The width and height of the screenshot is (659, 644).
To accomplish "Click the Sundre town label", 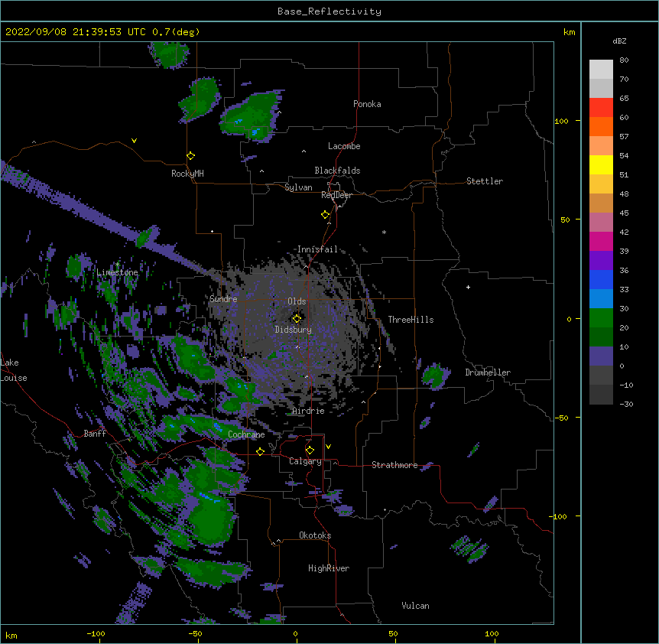I will [x=223, y=299].
